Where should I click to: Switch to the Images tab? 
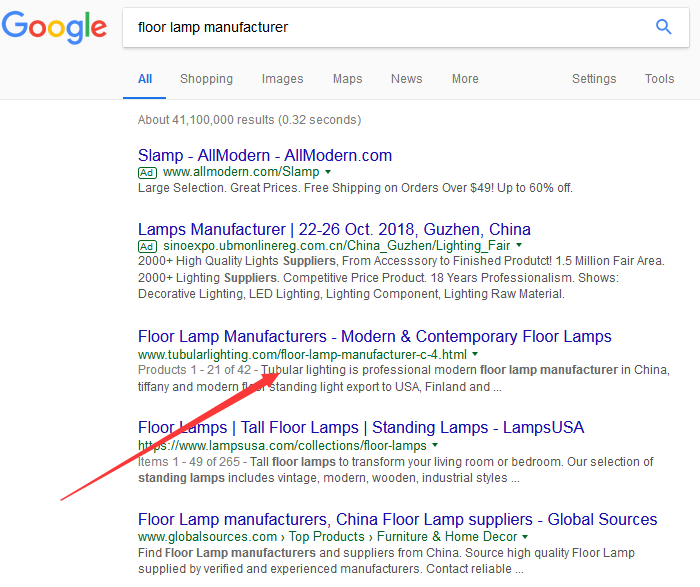point(282,79)
